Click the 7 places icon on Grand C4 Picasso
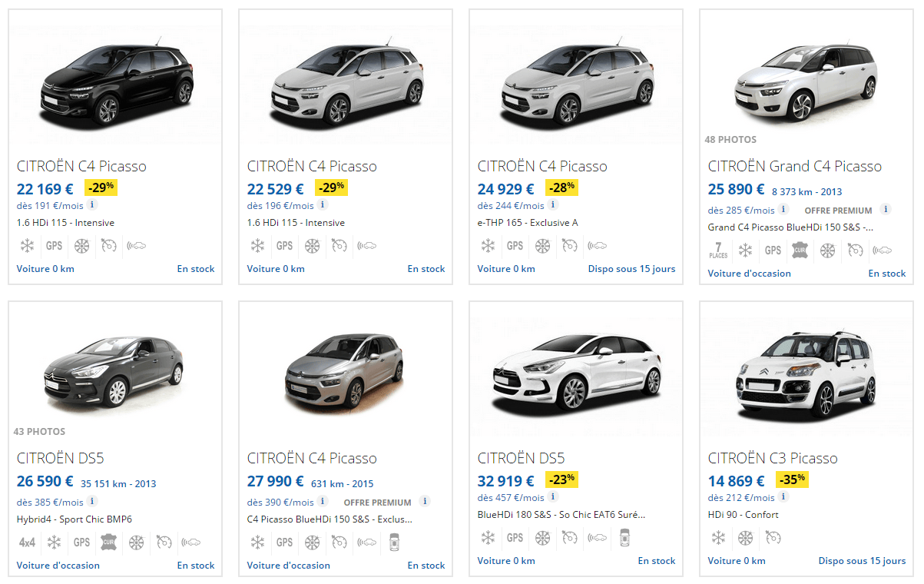Screen dimensions: 924x584 (x=718, y=251)
